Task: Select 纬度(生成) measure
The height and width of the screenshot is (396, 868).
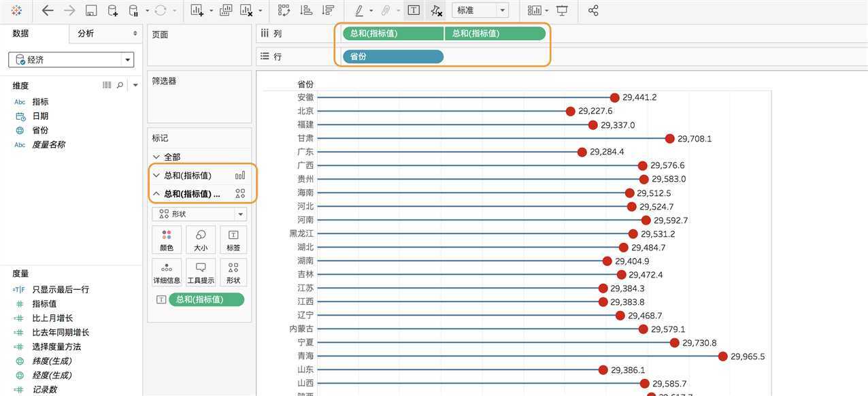Action: click(52, 361)
